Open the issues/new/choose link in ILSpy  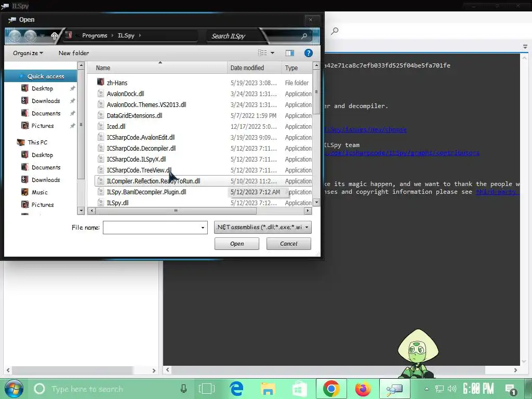[365, 129]
